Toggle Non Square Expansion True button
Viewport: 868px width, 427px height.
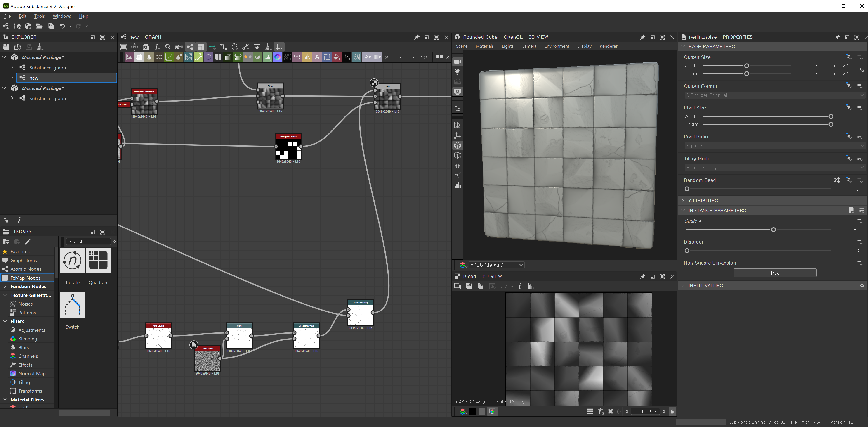coord(775,273)
